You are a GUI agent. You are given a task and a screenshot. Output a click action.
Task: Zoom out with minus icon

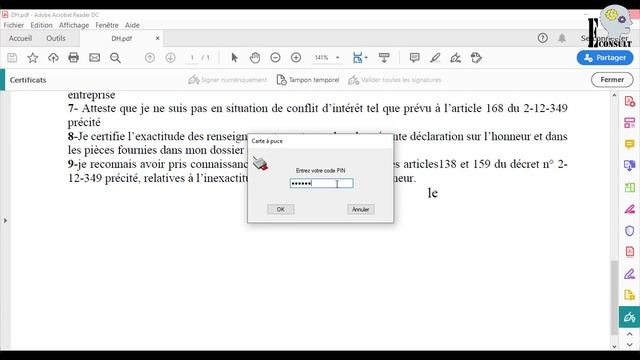276,58
